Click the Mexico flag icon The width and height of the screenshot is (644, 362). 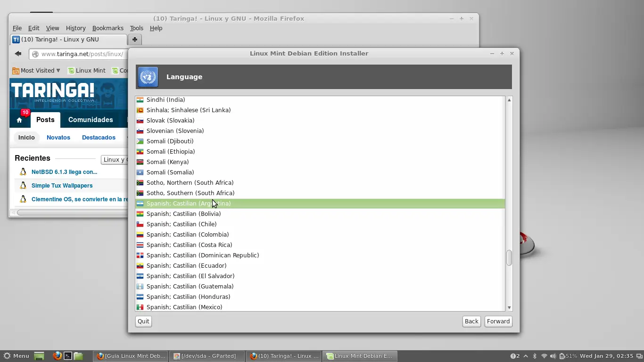coord(140,307)
